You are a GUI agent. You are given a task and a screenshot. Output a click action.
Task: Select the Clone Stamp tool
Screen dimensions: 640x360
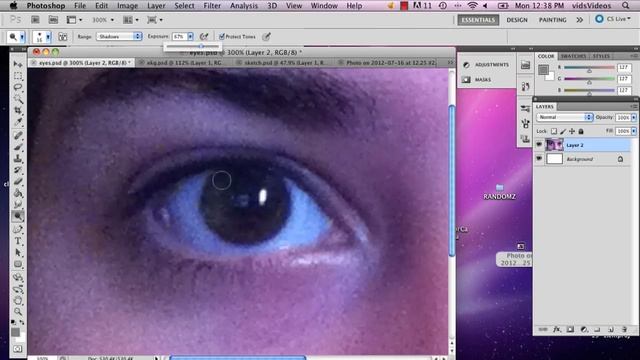pyautogui.click(x=18, y=158)
